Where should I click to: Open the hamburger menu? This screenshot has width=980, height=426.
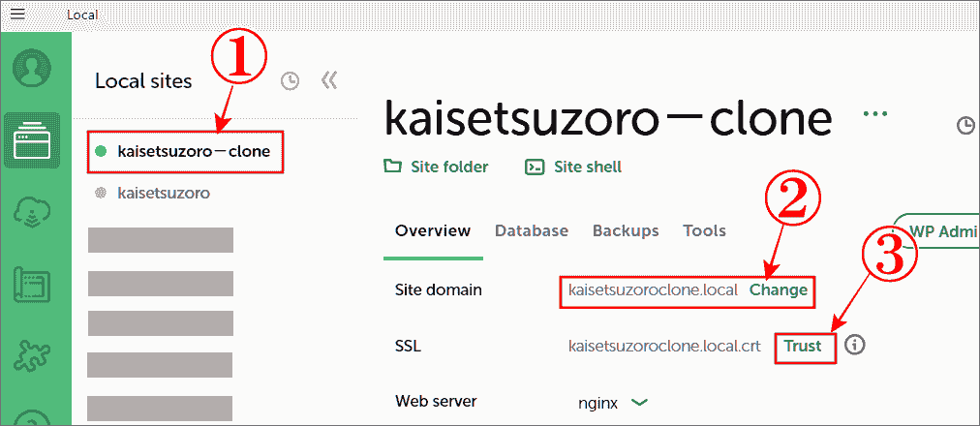(x=17, y=14)
